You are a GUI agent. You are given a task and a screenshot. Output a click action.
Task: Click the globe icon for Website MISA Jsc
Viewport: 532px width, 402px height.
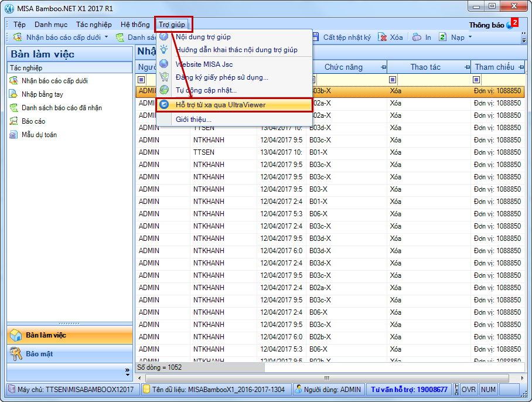click(164, 64)
